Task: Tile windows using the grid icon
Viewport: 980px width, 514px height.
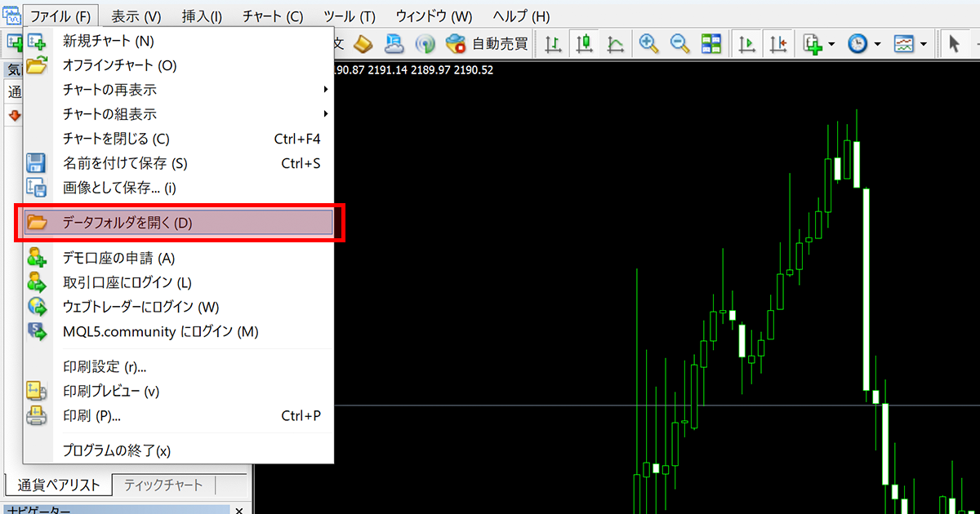Action: 711,44
